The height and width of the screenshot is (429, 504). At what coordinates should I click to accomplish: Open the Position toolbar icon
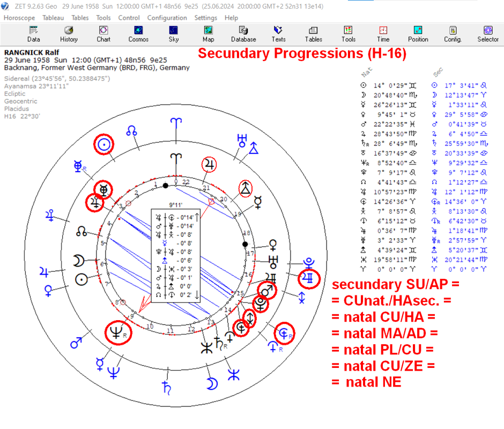pyautogui.click(x=418, y=34)
